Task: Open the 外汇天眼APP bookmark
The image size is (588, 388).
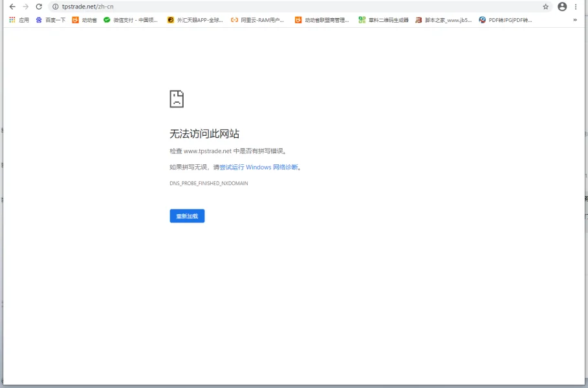Action: [x=195, y=20]
